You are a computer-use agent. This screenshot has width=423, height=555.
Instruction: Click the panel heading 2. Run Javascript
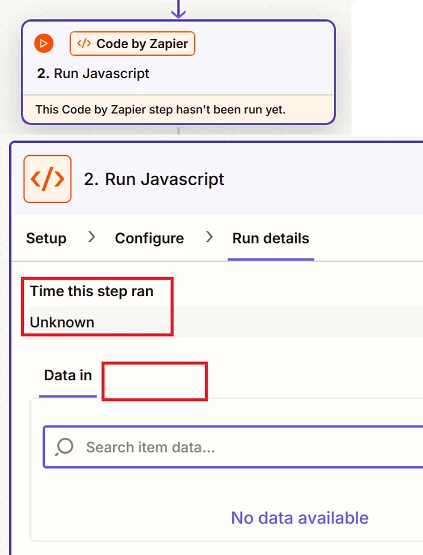[x=154, y=179]
